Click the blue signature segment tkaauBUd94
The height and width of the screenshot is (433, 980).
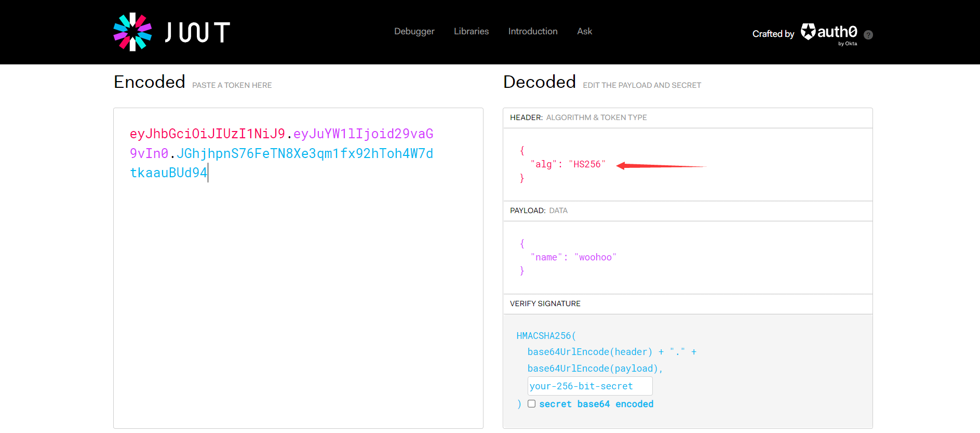(168, 173)
